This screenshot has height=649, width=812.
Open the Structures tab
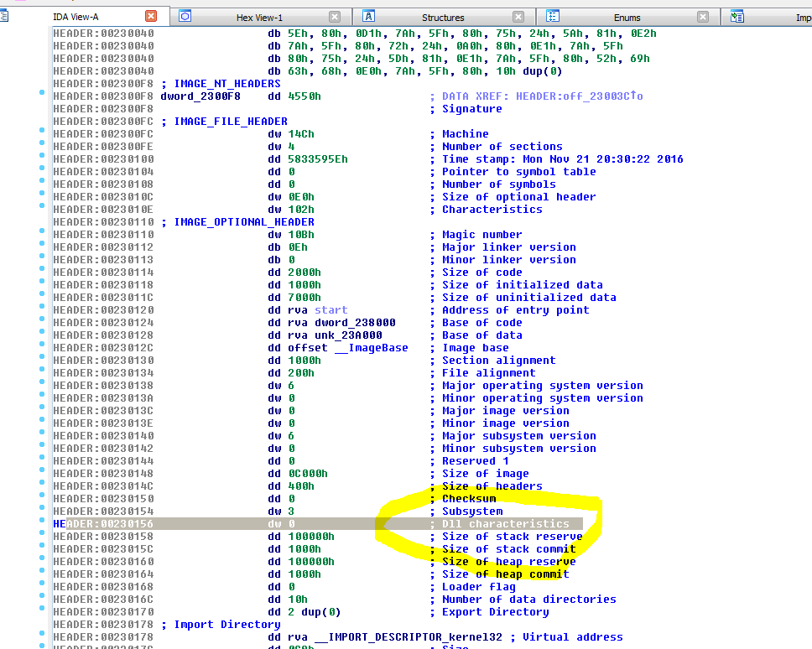click(x=443, y=18)
